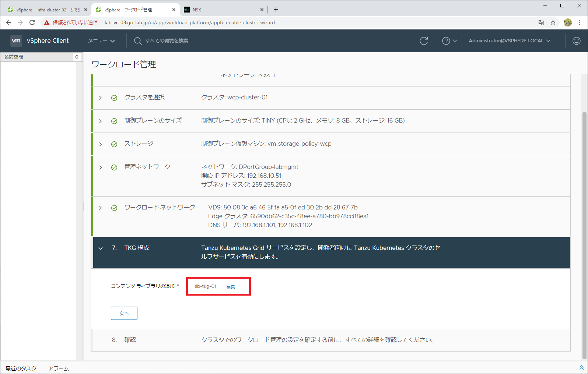Open the smiley feedback icon
Viewport: 588px width, 374px height.
click(577, 41)
